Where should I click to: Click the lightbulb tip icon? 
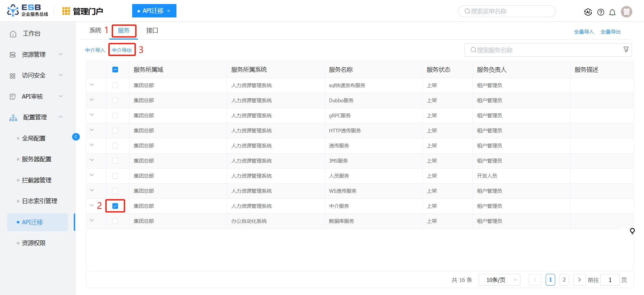coord(632,231)
